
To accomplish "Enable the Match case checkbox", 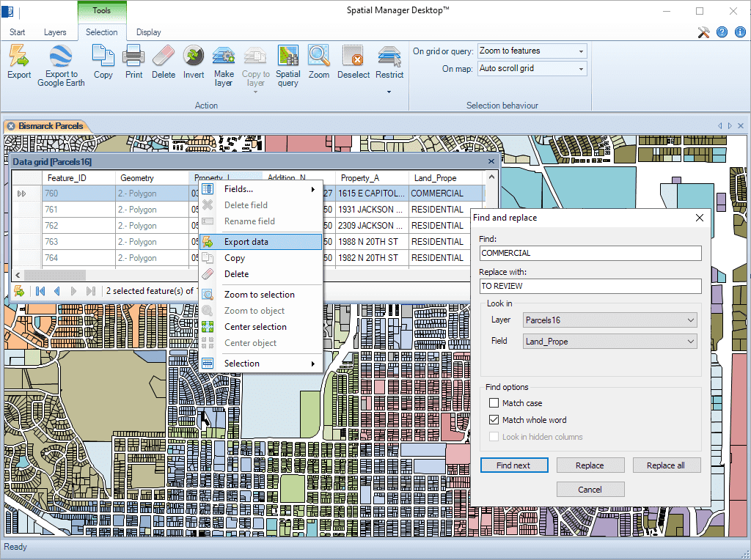I will pos(494,403).
